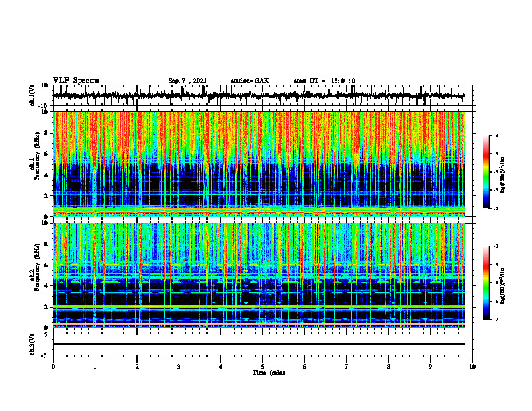Click the Time axis tick label "10"
The width and height of the screenshot is (532, 411).
coord(472,367)
